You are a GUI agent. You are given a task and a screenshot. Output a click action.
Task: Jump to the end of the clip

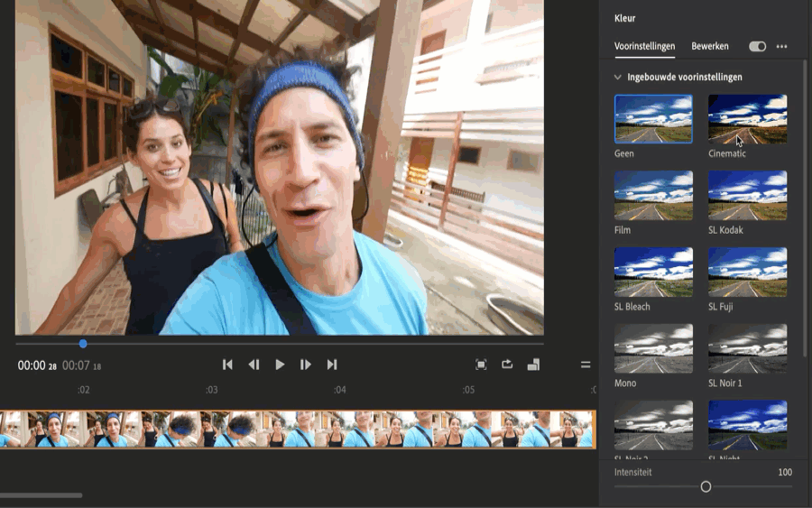tap(332, 365)
